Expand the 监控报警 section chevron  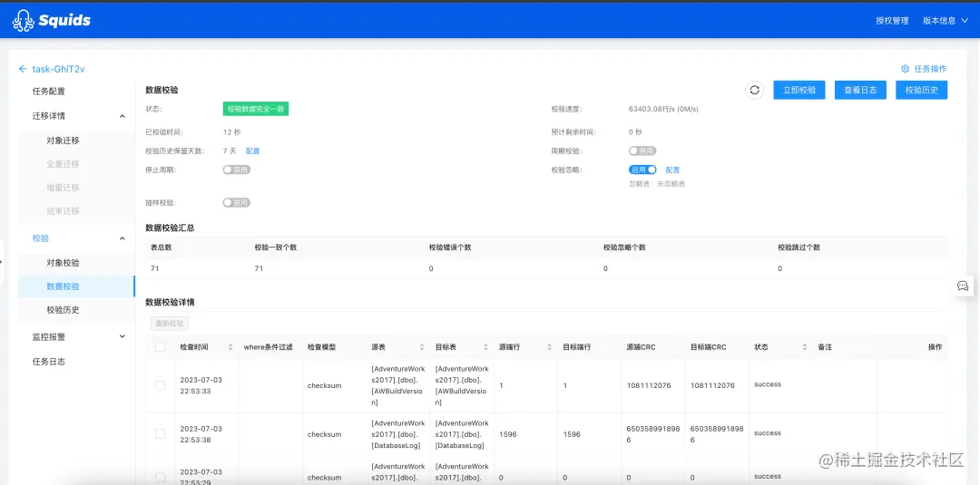click(122, 337)
